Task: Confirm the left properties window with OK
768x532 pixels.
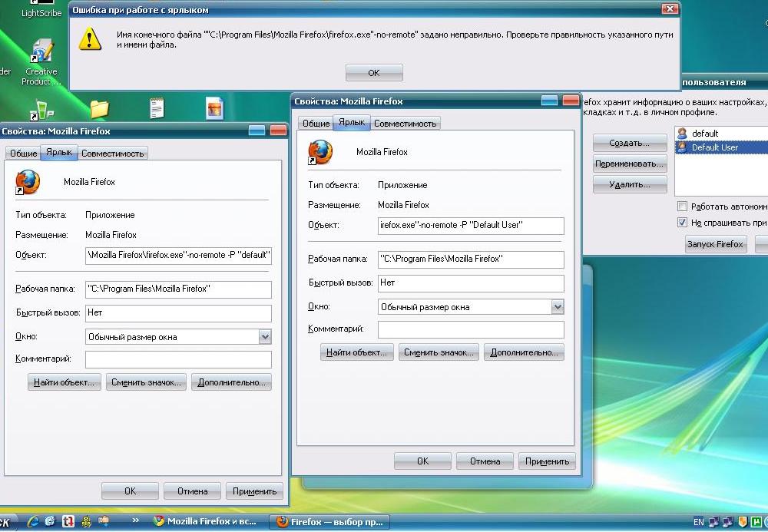Action: [131, 491]
